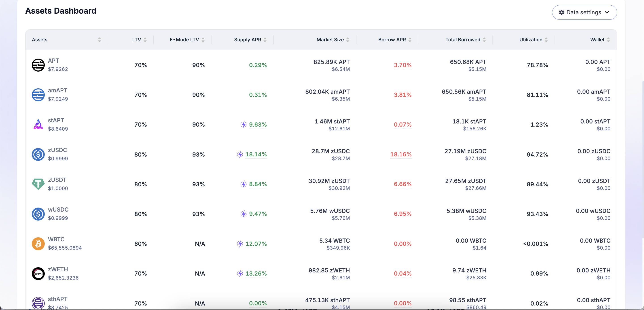Sort table by Assets column arrows
Viewport: 644px width, 310px height.
coord(99,40)
